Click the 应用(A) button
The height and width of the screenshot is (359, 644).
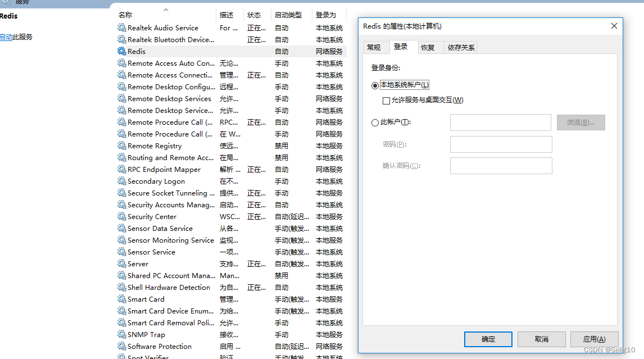pyautogui.click(x=595, y=339)
